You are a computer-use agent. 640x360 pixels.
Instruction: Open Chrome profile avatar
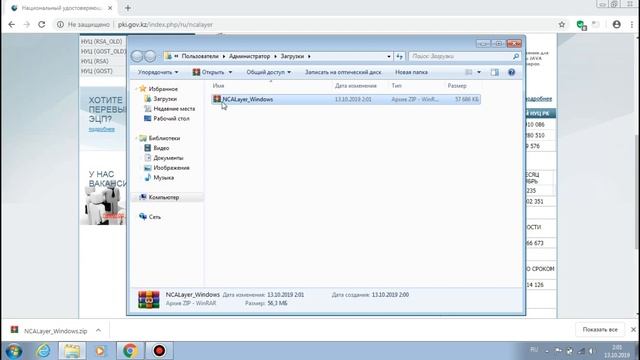pyautogui.click(x=616, y=24)
